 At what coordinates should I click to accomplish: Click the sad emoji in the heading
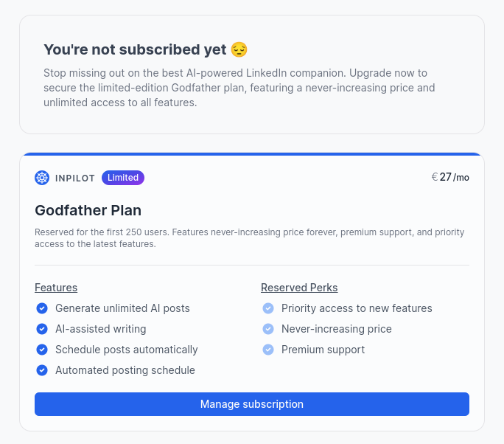pos(239,49)
